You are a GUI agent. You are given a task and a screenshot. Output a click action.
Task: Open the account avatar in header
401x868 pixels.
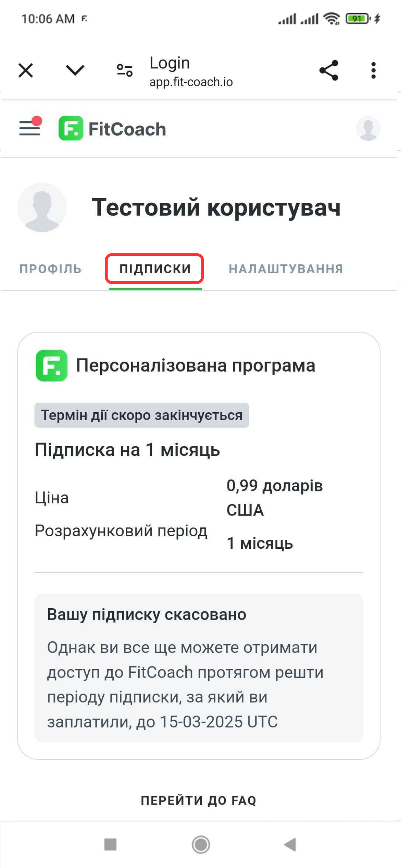pyautogui.click(x=368, y=128)
